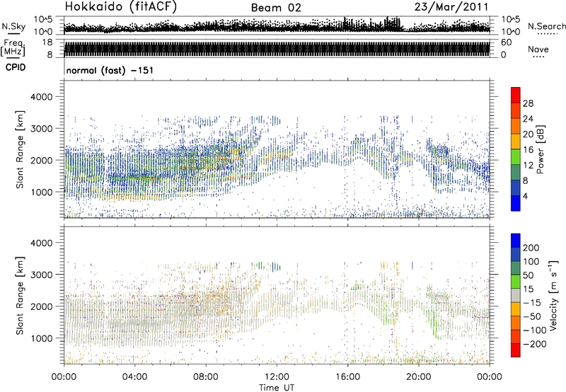The width and height of the screenshot is (566, 392).
Task: Click the 'N.Search' legend label
Action: [547, 26]
